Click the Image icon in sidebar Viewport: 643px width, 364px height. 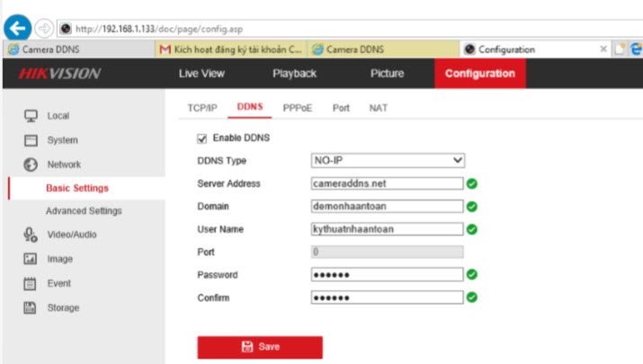pyautogui.click(x=30, y=260)
